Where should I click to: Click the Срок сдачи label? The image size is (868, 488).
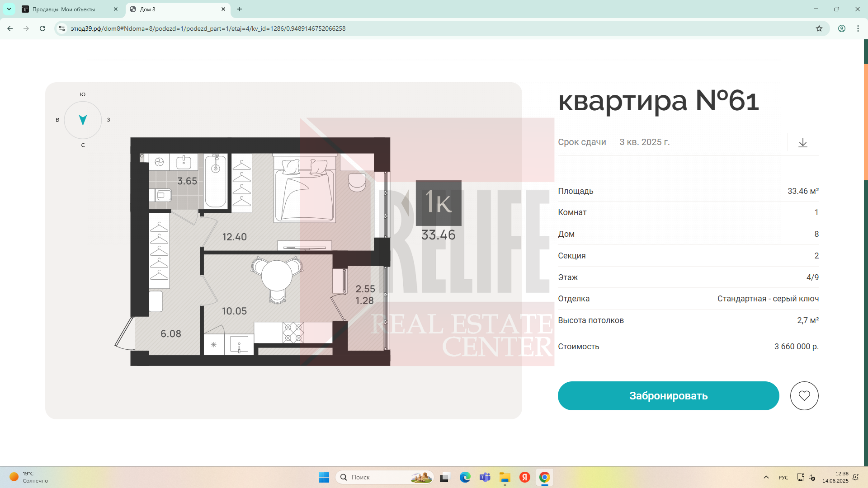582,142
